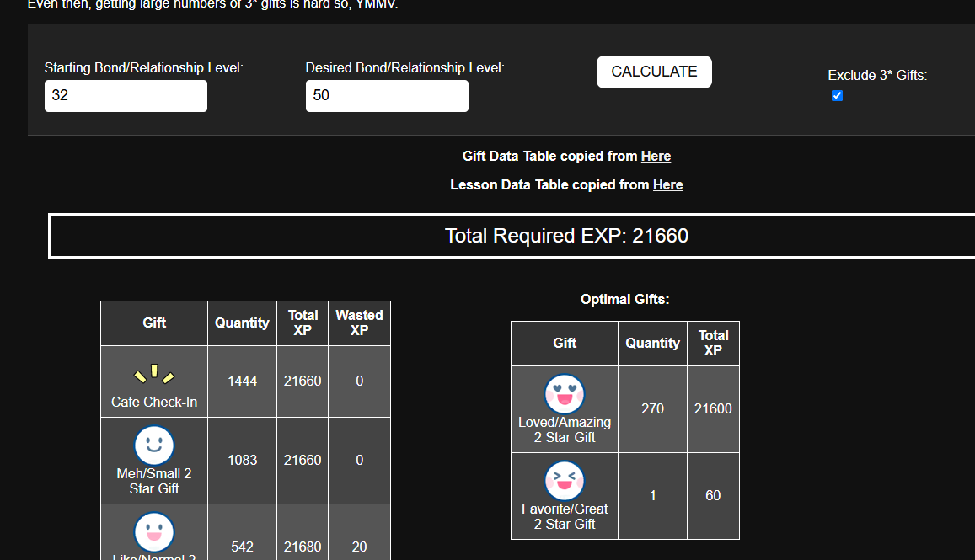Image resolution: width=975 pixels, height=560 pixels.
Task: Click Wasted XP cell 20
Action: click(x=359, y=547)
